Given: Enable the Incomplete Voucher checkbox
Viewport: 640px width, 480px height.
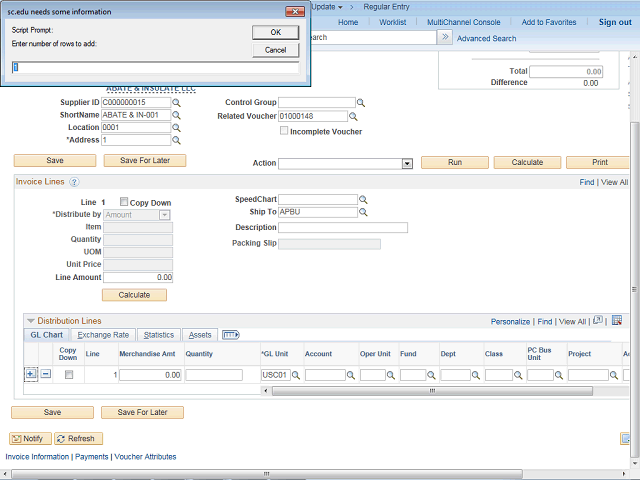Looking at the screenshot, I should [285, 131].
